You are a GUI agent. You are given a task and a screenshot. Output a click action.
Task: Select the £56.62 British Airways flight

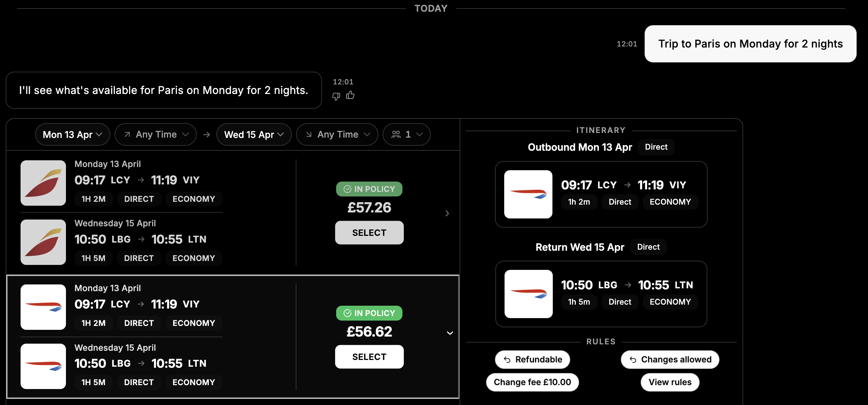tap(369, 357)
